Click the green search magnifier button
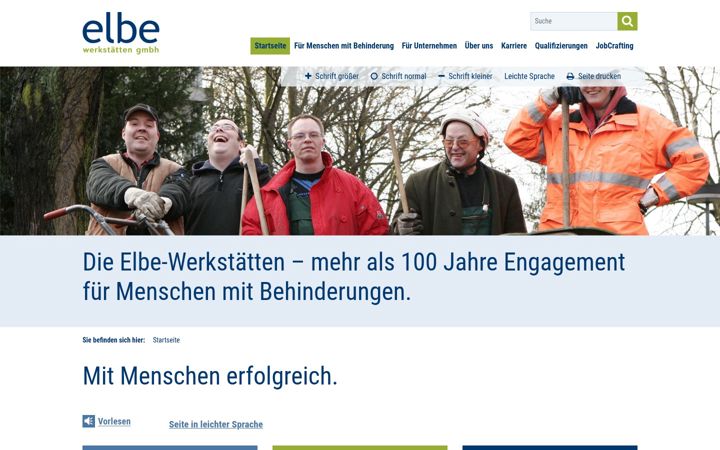 627,21
